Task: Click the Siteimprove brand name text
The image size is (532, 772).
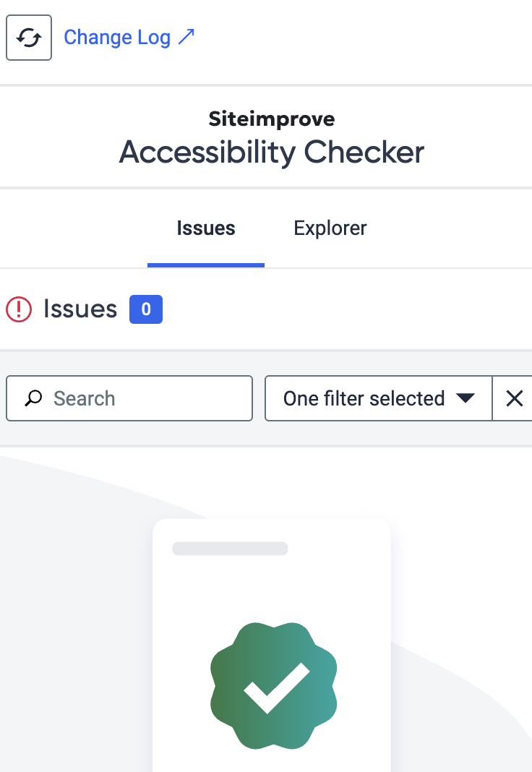Action: 272,119
